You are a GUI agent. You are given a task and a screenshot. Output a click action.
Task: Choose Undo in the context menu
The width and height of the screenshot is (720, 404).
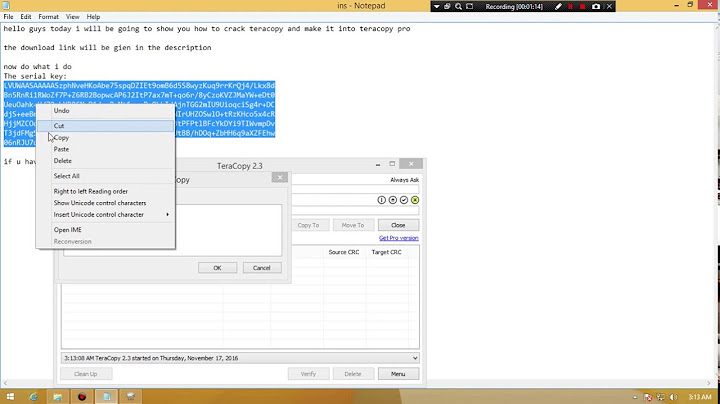106,111
